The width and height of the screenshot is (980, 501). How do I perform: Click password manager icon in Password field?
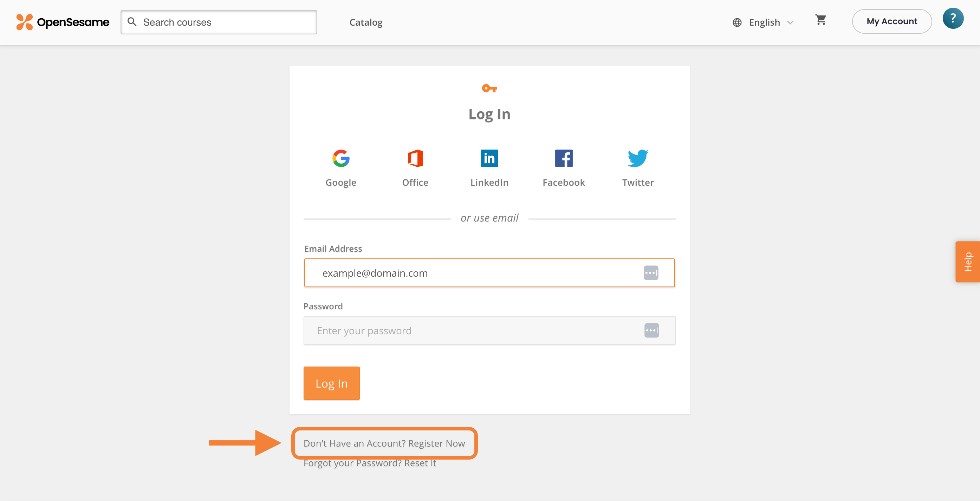click(651, 330)
